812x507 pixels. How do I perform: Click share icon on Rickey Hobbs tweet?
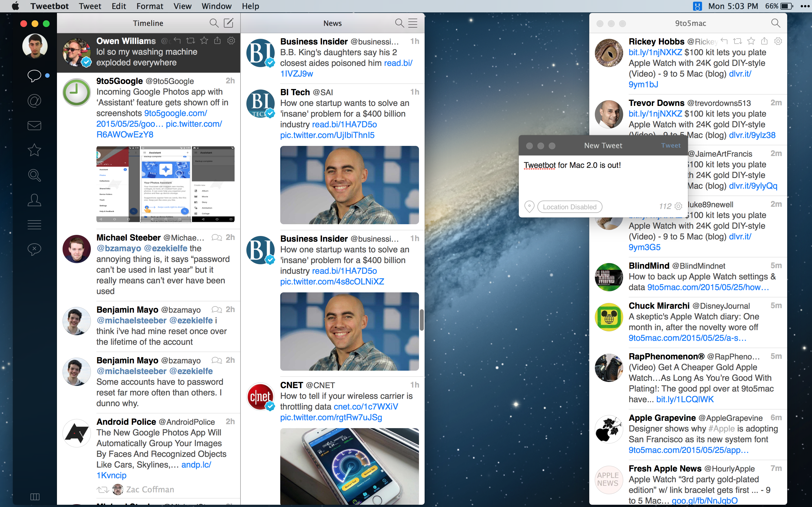[x=764, y=41]
